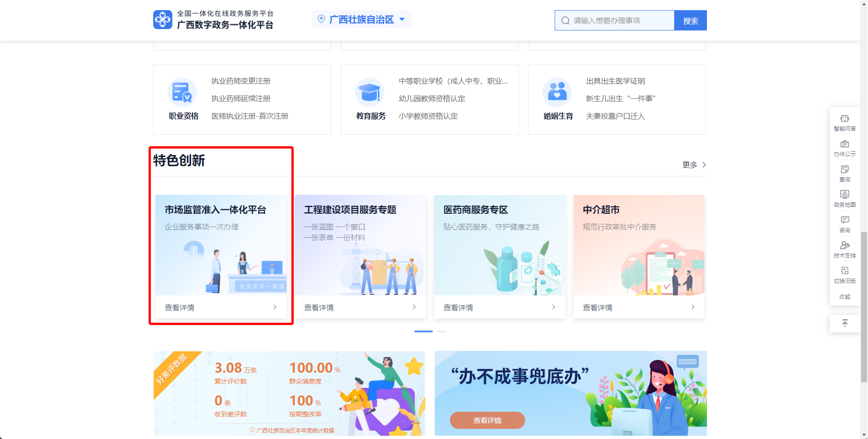Collapse the sidebar with 收起
Screen dimensions: 868x439
pyautogui.click(x=844, y=297)
